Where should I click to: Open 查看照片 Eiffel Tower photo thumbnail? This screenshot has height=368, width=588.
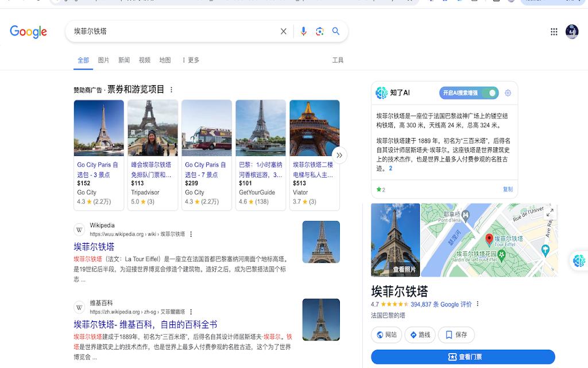[x=395, y=240]
